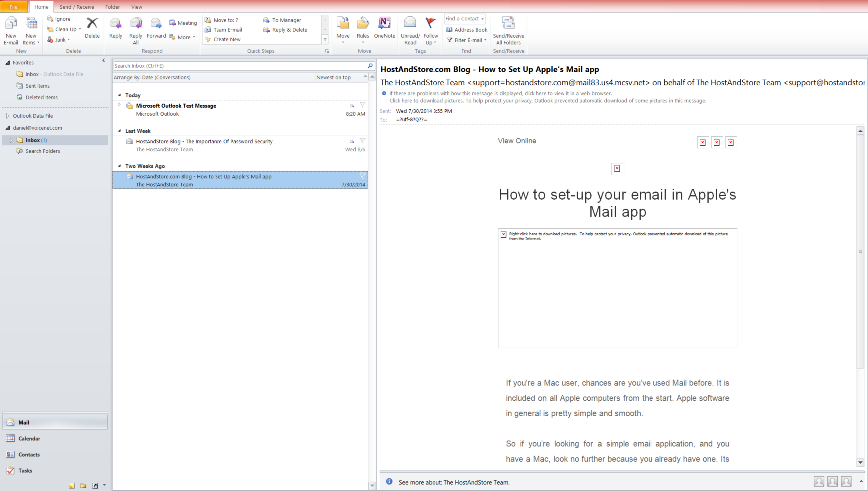The height and width of the screenshot is (491, 868).
Task: Click the Find a Contact box
Action: pyautogui.click(x=465, y=19)
